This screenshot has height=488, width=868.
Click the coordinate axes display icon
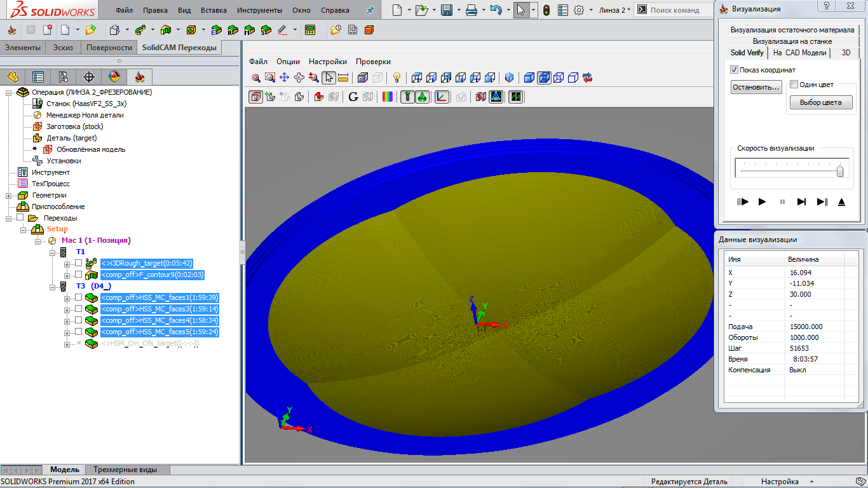pos(442,97)
